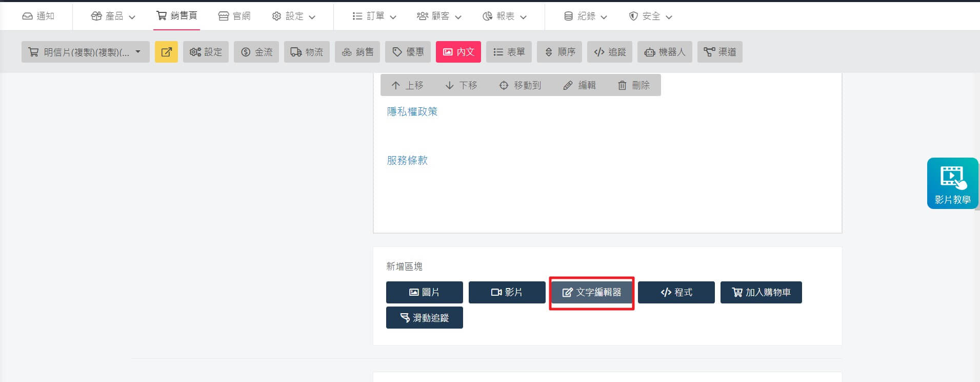Add a 圖片 image block

425,292
